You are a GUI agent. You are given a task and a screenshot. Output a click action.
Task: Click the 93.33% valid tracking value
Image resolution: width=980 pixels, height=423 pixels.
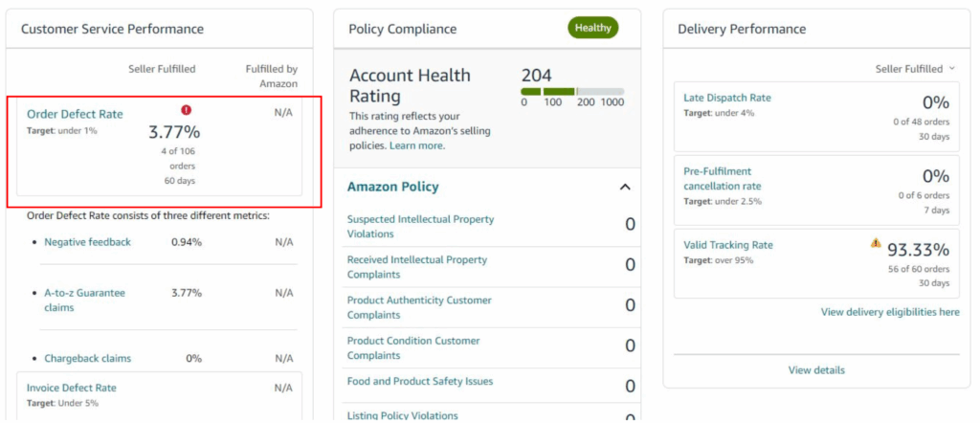pos(918,250)
